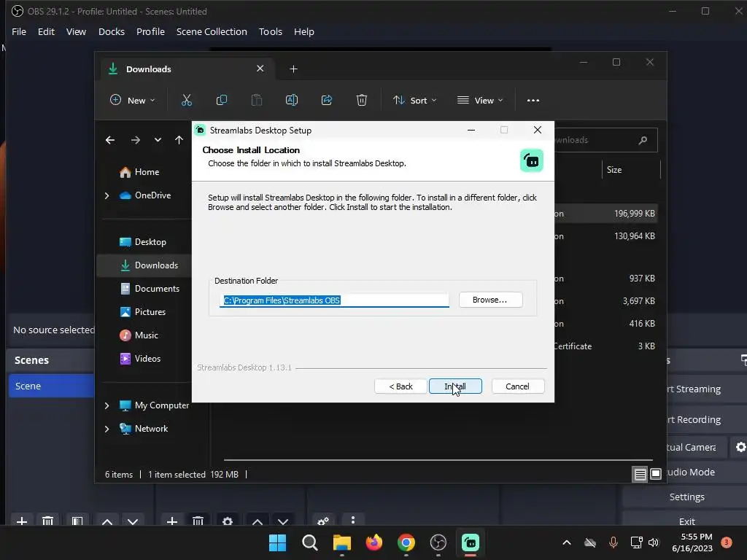
Task: Add a source with Sources plus button
Action: 172,521
